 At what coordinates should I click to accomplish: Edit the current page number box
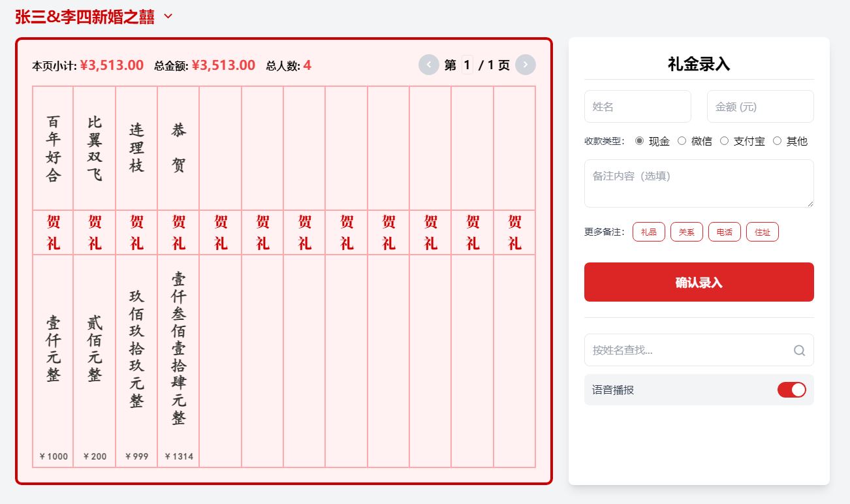coord(467,65)
